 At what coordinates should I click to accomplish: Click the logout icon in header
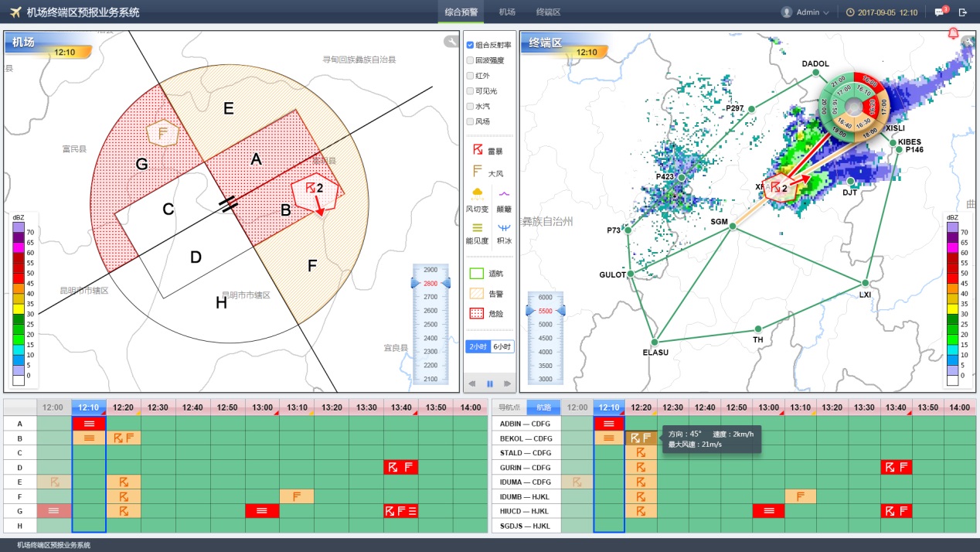[963, 12]
